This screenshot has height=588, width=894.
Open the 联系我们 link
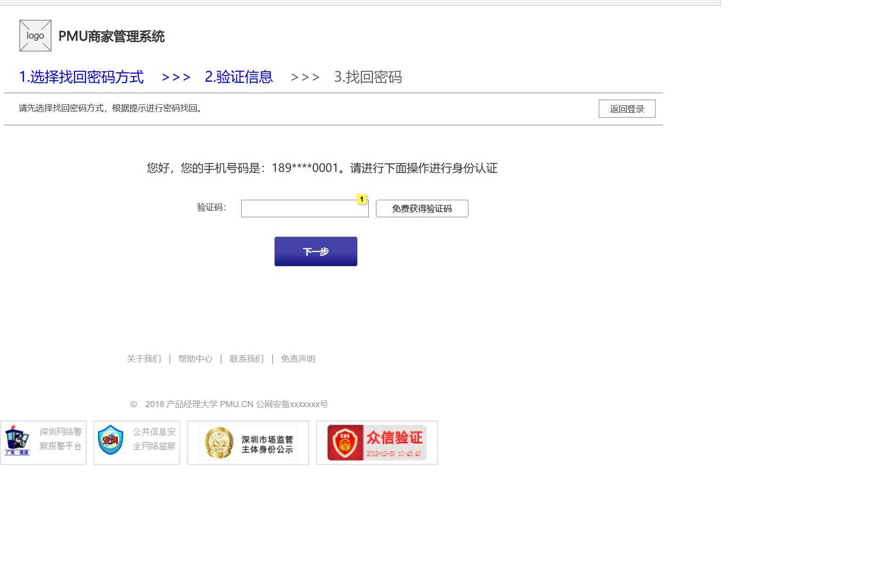[x=246, y=358]
